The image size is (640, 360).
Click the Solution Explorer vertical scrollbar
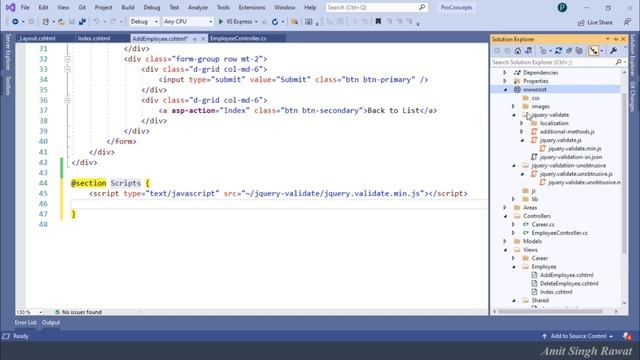point(624,173)
